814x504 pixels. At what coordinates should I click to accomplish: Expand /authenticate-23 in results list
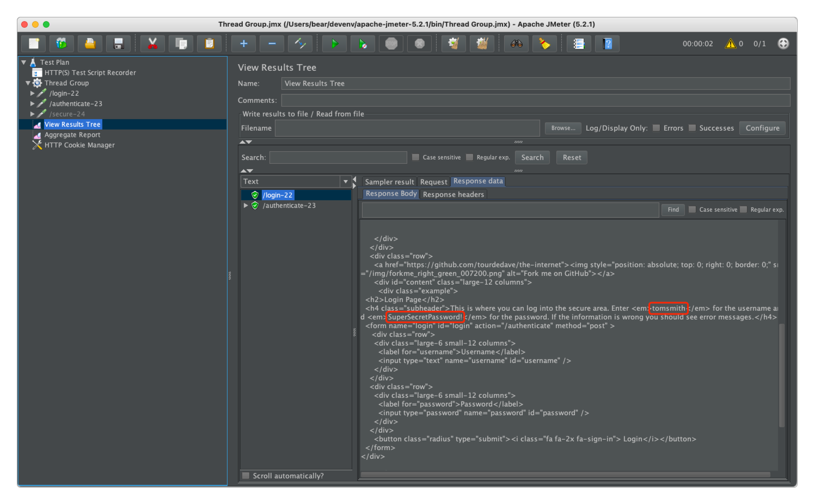[x=246, y=205]
